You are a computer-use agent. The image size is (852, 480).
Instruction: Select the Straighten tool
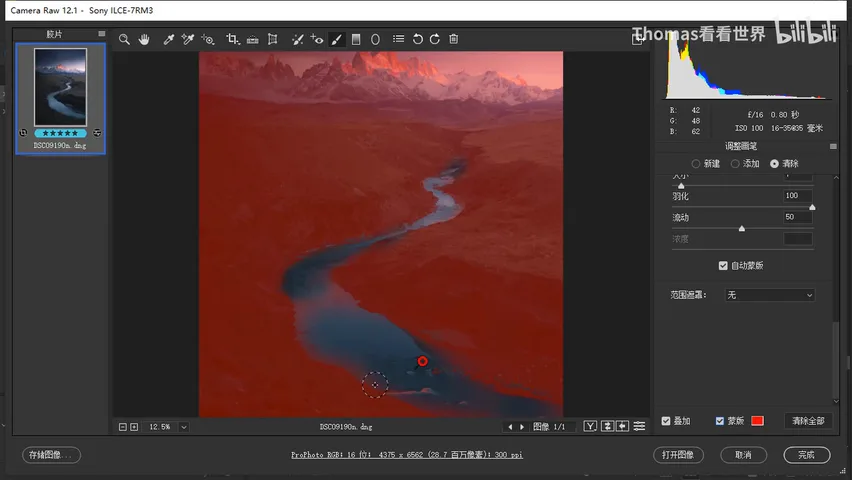coord(253,39)
